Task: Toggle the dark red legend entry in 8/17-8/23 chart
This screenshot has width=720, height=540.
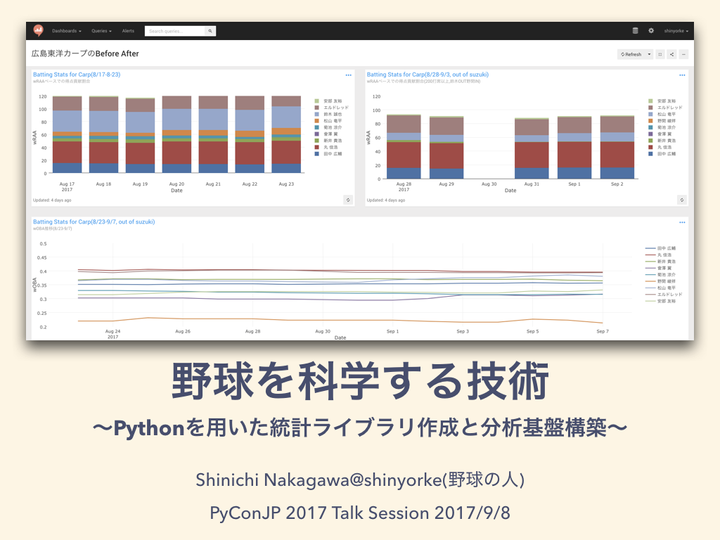Action: pyautogui.click(x=325, y=147)
